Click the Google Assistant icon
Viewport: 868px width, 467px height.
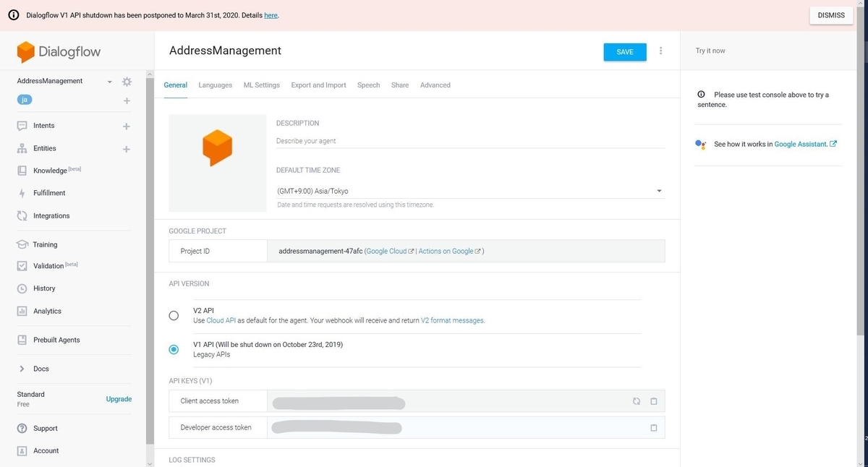pyautogui.click(x=700, y=144)
